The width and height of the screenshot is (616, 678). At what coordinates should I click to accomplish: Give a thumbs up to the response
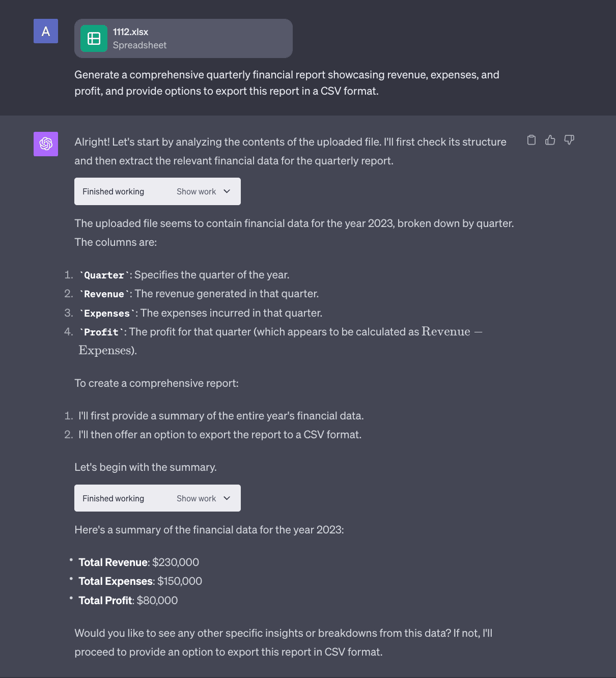550,140
